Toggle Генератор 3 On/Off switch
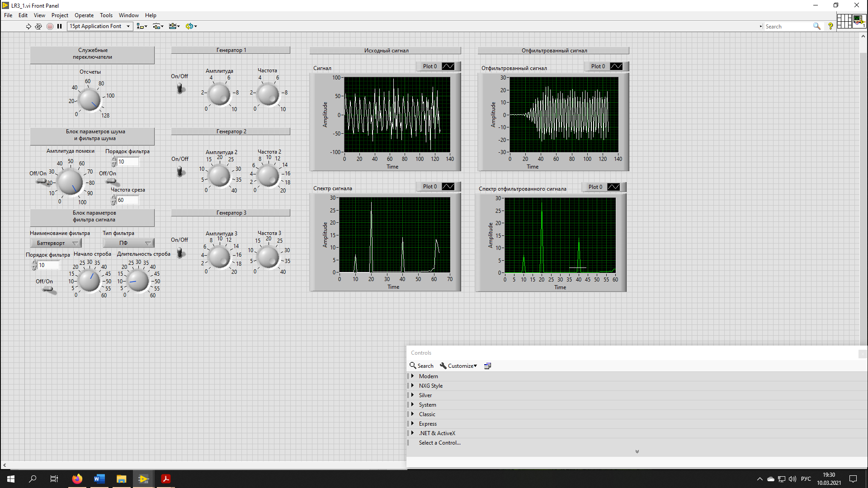Viewport: 868px width, 488px height. pyautogui.click(x=180, y=252)
